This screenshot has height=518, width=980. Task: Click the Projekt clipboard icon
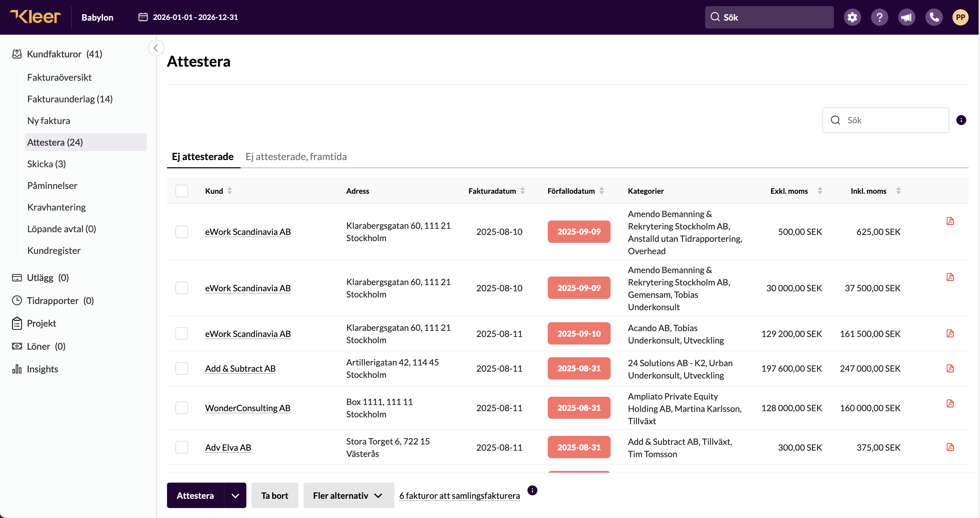17,323
